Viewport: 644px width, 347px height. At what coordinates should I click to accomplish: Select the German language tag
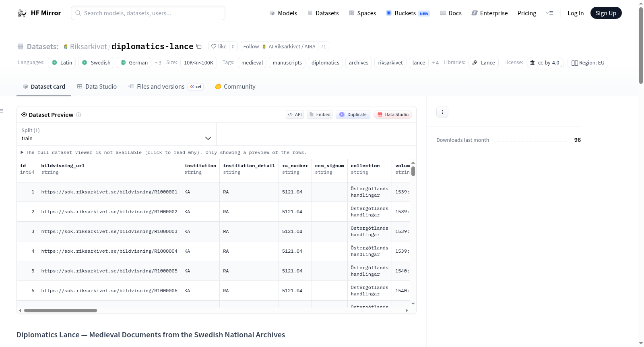tap(134, 62)
